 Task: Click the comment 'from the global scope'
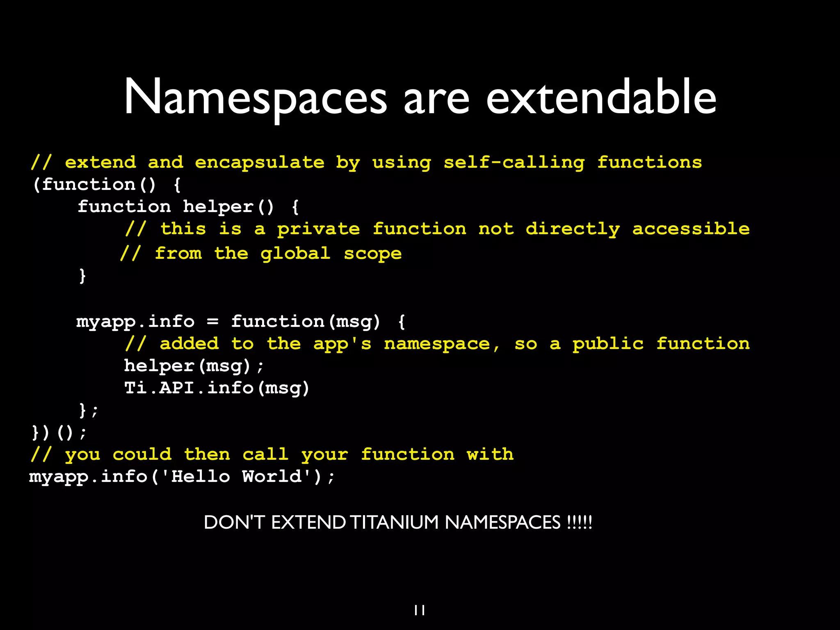pos(261,254)
